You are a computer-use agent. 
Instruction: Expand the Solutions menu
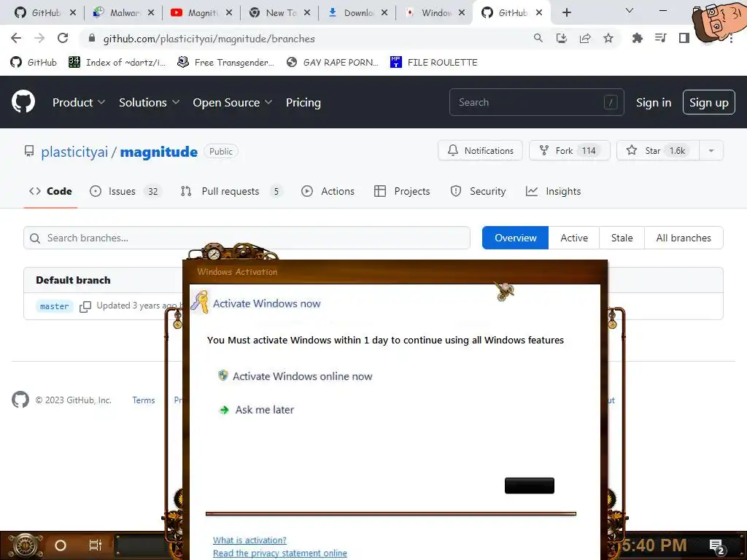(149, 102)
